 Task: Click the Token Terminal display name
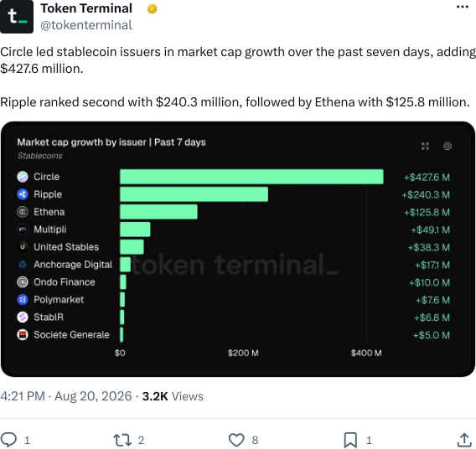(86, 8)
